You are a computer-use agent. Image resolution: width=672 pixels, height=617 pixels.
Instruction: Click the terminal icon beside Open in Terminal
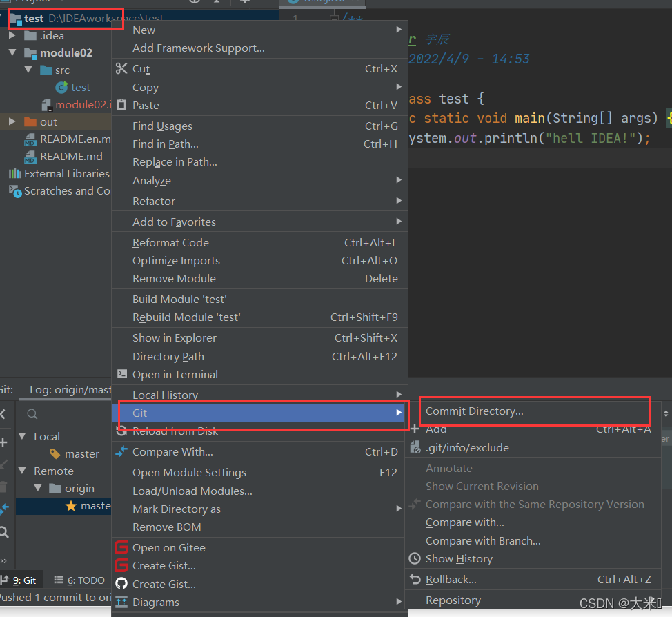tap(122, 374)
